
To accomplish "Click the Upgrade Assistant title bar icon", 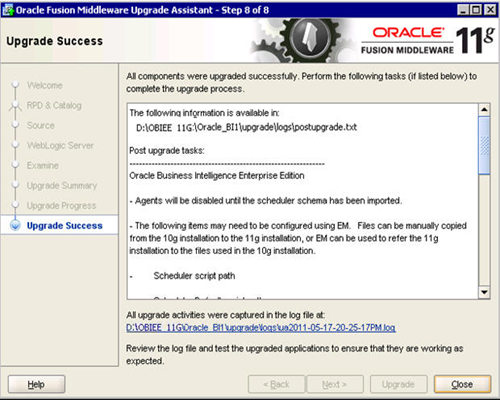I will 7,10.
